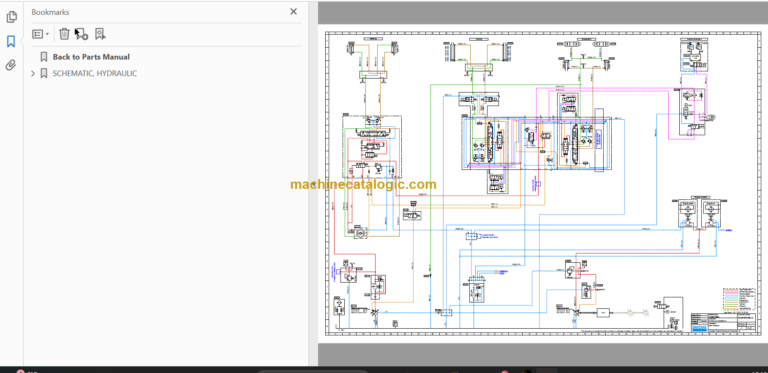Click the hydraulic schematic drawing page
The height and width of the screenshot is (373, 768).
[x=543, y=184]
